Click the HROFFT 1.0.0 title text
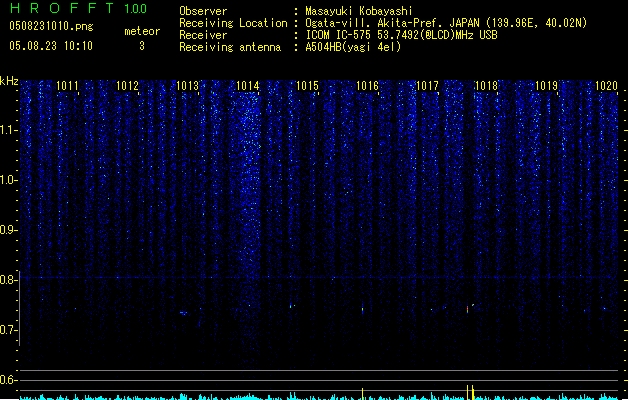Image resolution: width=629 pixels, height=400 pixels. [78, 8]
